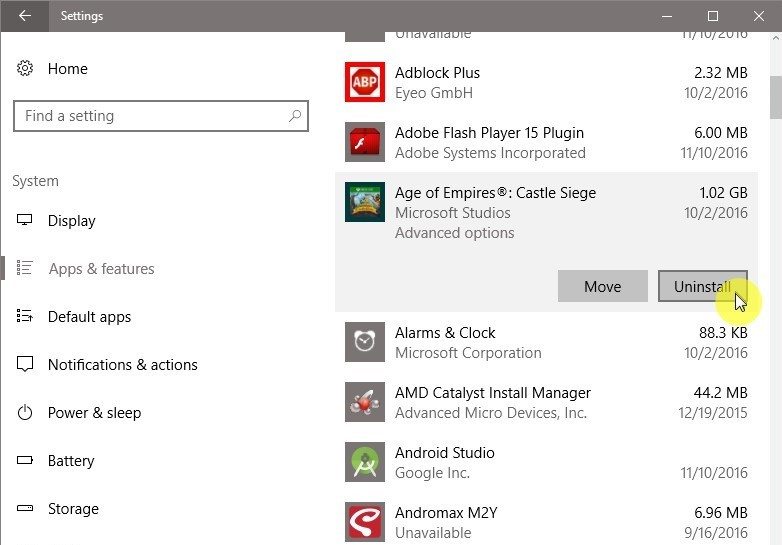Select the Android Studio app icon
782x545 pixels.
pyautogui.click(x=365, y=462)
